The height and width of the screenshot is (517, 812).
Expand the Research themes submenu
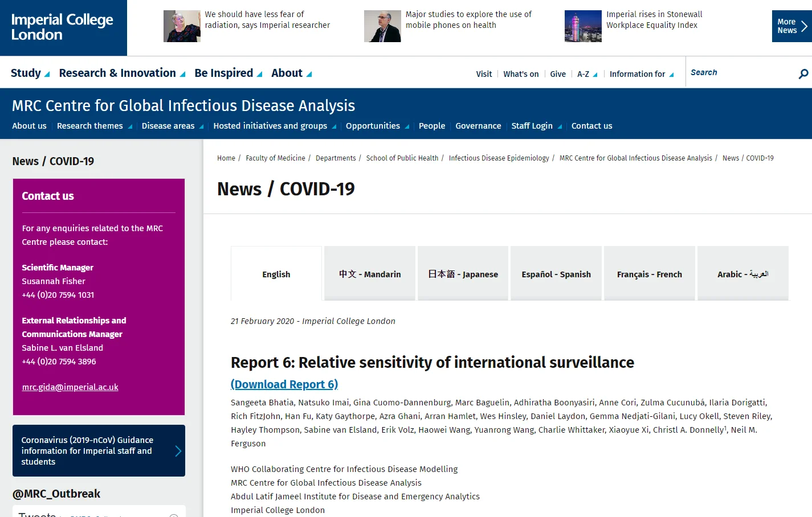coord(95,126)
